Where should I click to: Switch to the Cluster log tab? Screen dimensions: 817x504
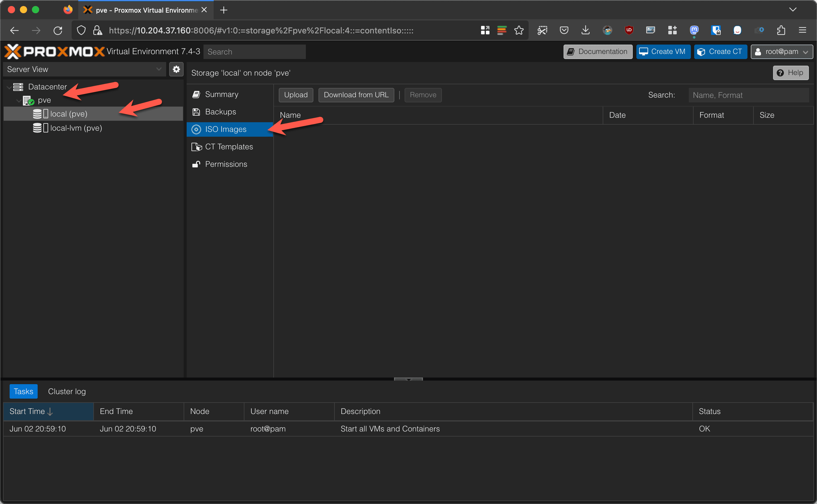tap(67, 391)
